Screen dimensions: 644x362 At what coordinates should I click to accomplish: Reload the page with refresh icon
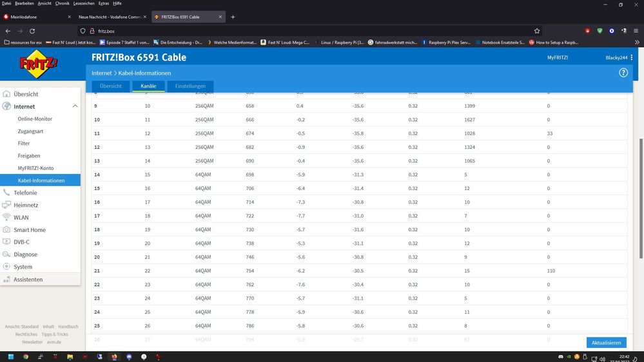[x=32, y=31]
